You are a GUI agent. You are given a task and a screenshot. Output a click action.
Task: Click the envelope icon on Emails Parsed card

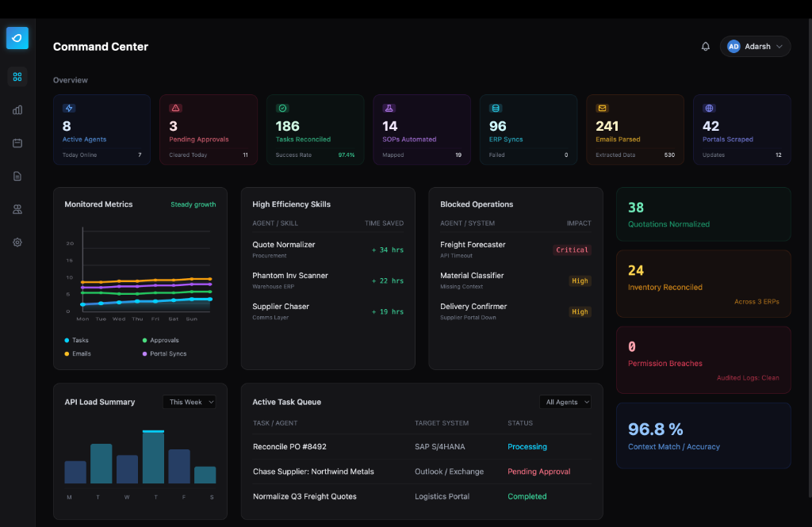(x=603, y=109)
